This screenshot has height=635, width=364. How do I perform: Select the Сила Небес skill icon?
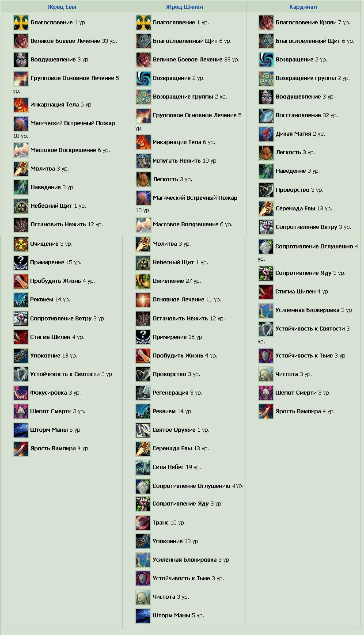click(x=143, y=467)
